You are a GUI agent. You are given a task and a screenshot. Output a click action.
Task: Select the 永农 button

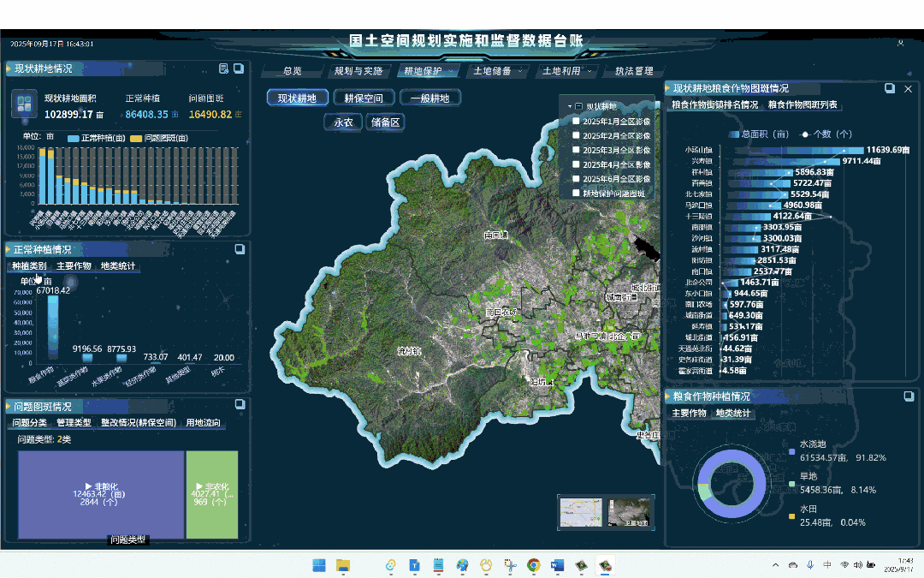tap(343, 122)
